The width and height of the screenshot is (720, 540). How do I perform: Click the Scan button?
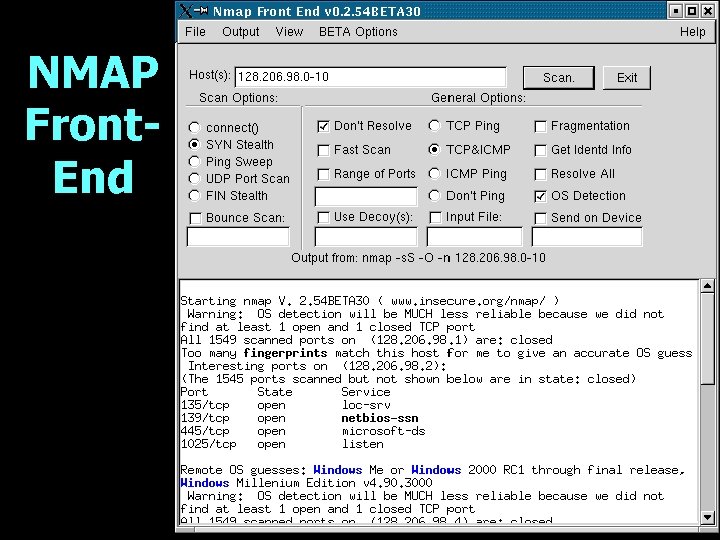pyautogui.click(x=559, y=78)
